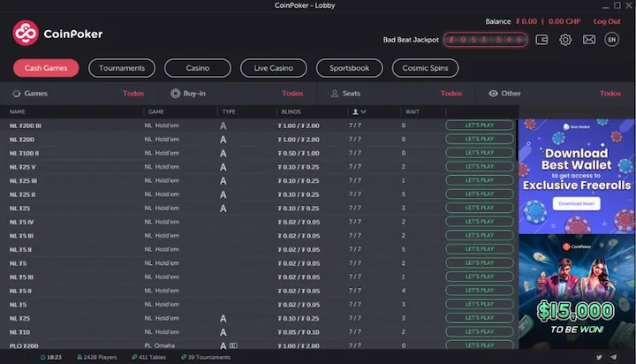This screenshot has width=636, height=364.
Task: Select the PLO ₮200 table row name
Action: 24,346
